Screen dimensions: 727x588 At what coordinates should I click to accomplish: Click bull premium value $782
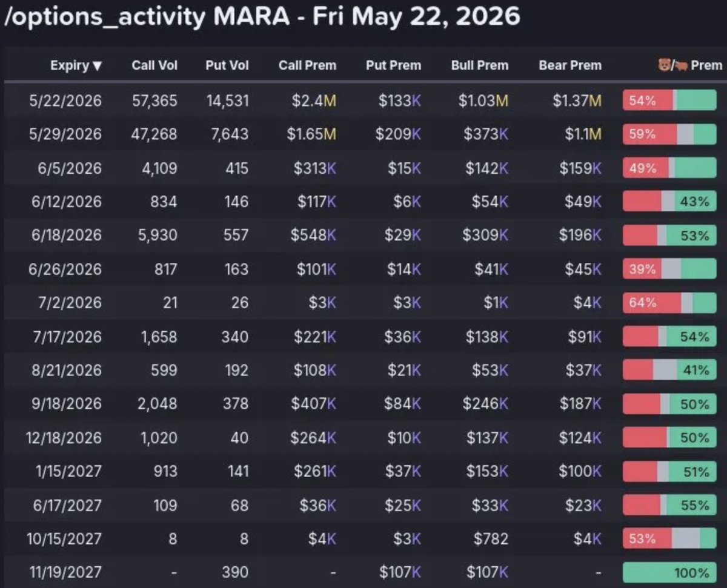point(491,538)
